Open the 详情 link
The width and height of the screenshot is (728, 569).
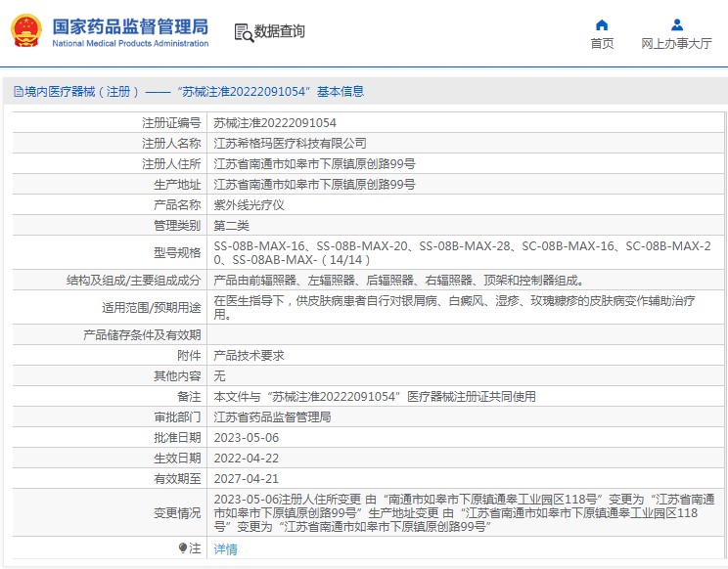(x=226, y=549)
